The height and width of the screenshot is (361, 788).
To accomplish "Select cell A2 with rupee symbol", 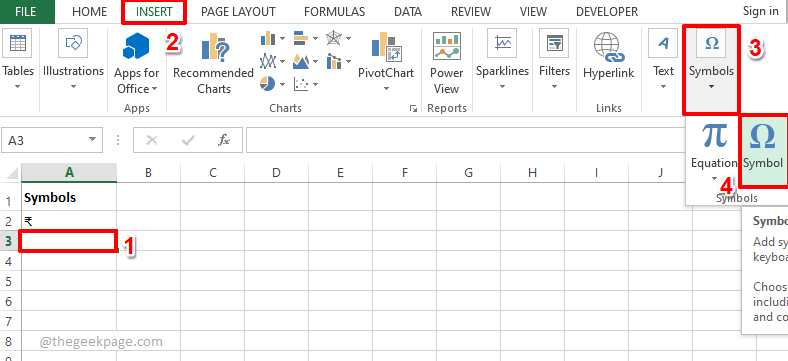I will click(x=69, y=221).
